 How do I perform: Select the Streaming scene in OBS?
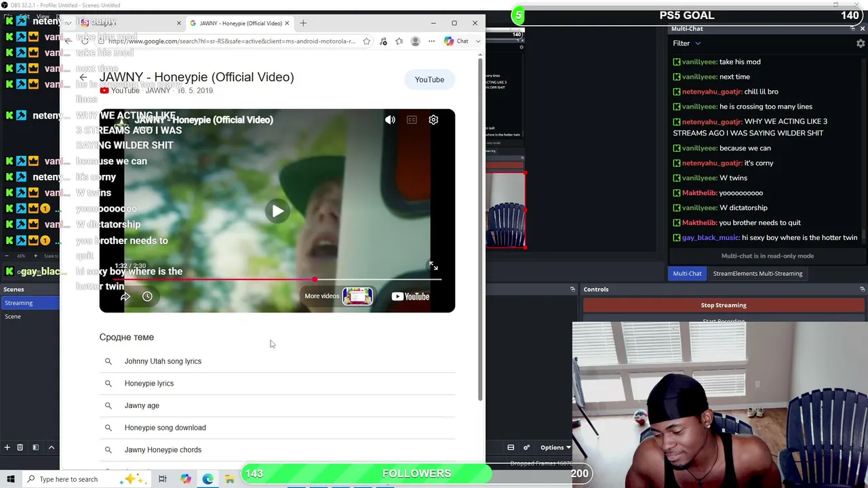coord(30,303)
